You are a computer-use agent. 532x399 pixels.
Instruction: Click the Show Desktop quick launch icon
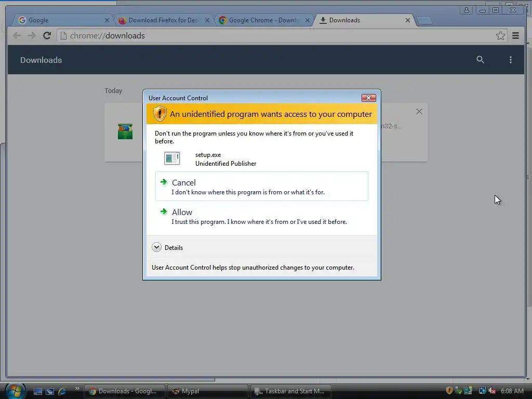click(37, 391)
